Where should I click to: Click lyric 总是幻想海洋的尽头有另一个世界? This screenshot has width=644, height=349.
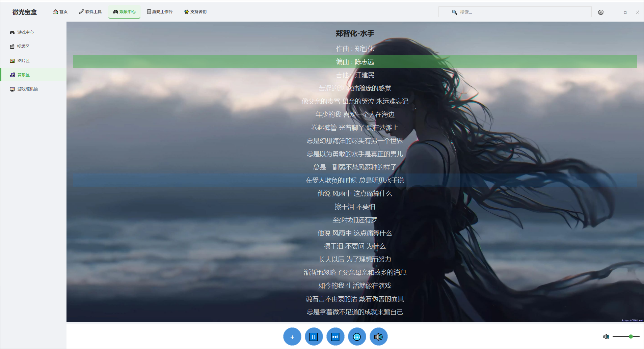tap(355, 141)
